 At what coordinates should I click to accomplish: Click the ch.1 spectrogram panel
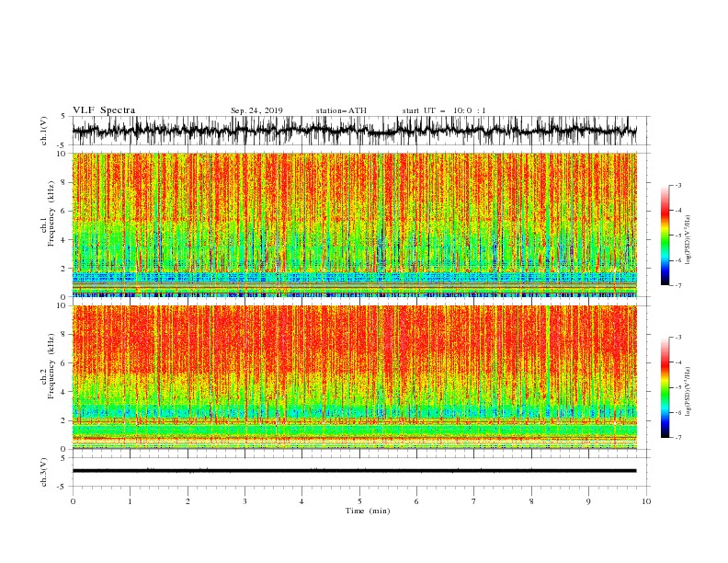354,224
